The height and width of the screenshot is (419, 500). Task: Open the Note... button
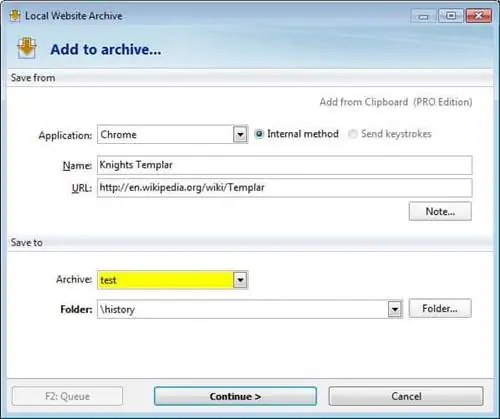click(x=440, y=211)
